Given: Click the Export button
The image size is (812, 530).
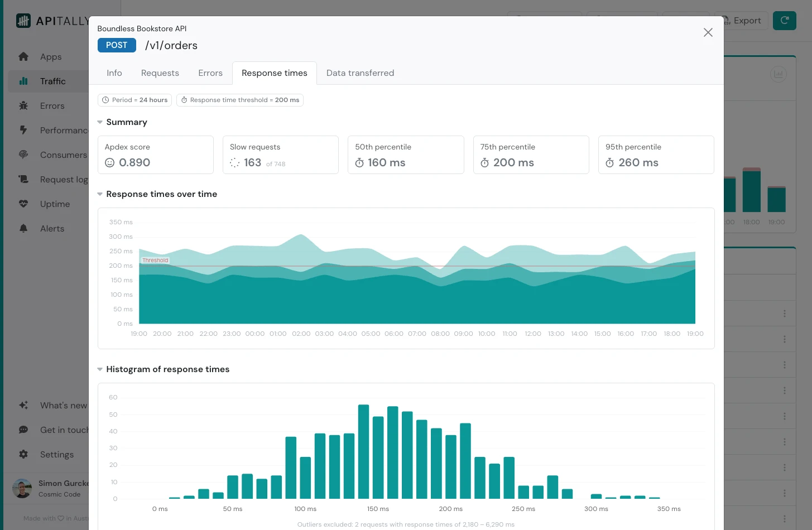Looking at the screenshot, I should tap(742, 21).
